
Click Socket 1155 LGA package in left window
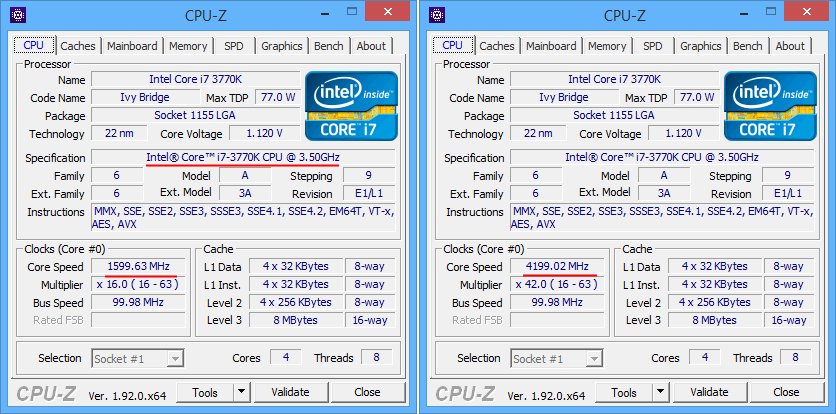point(196,116)
